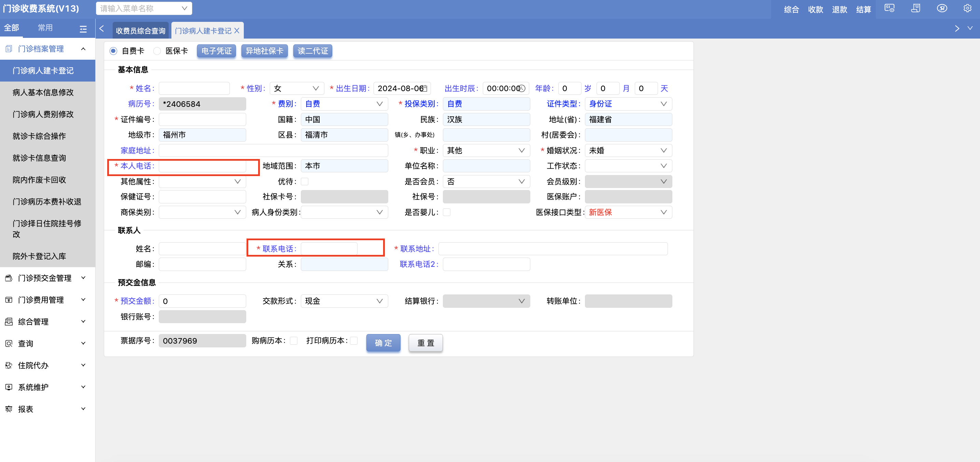Click the oval SI social insurance icon
This screenshot has height=462, width=980.
click(941, 9)
